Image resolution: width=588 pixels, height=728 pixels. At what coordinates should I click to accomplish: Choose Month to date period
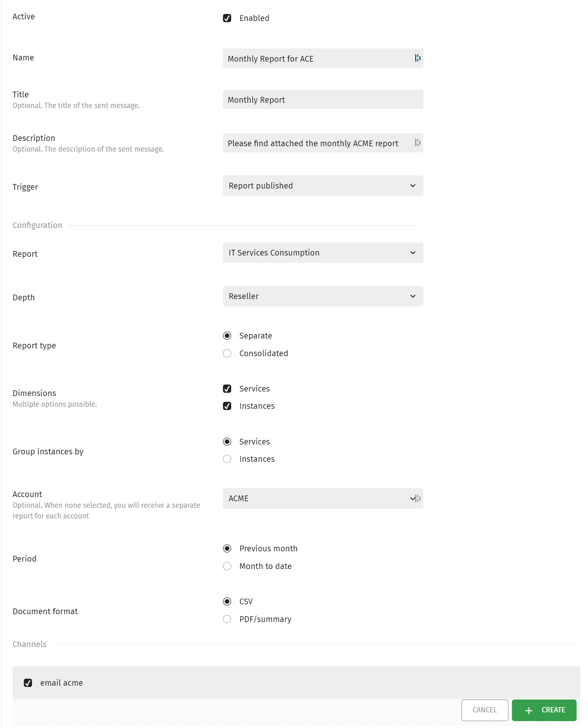pyautogui.click(x=227, y=566)
